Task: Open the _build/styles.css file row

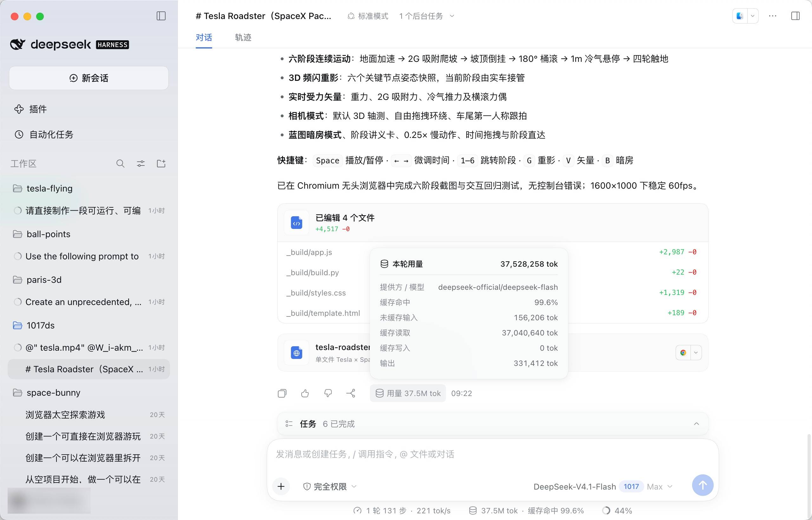Action: click(x=493, y=292)
